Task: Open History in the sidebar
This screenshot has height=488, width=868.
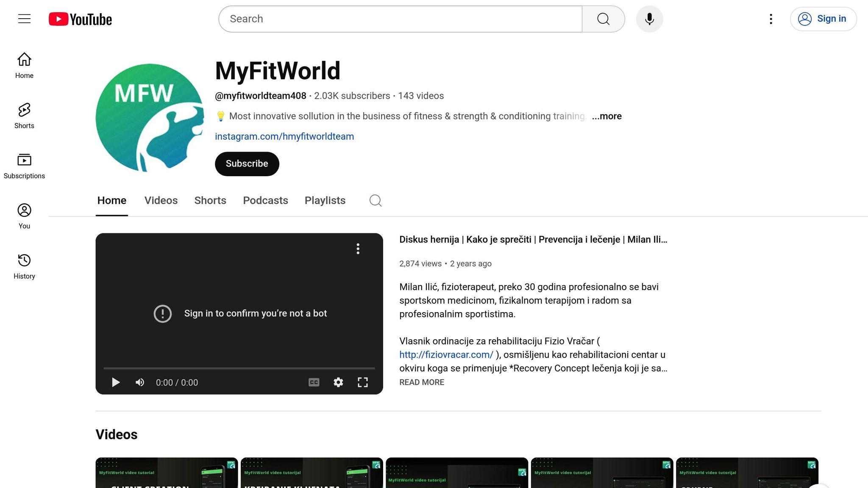Action: 24,266
